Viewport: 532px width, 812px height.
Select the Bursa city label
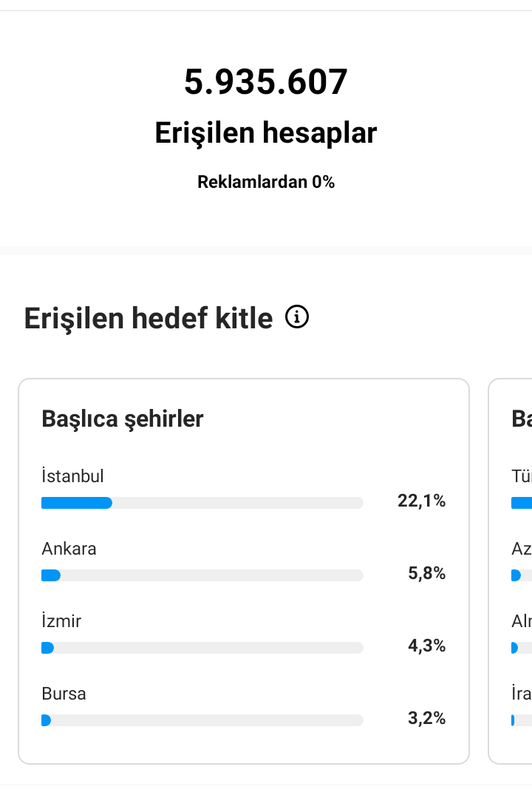[64, 694]
